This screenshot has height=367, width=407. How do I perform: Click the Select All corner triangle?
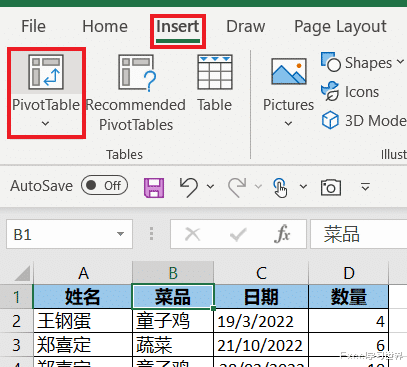[x=22, y=273]
